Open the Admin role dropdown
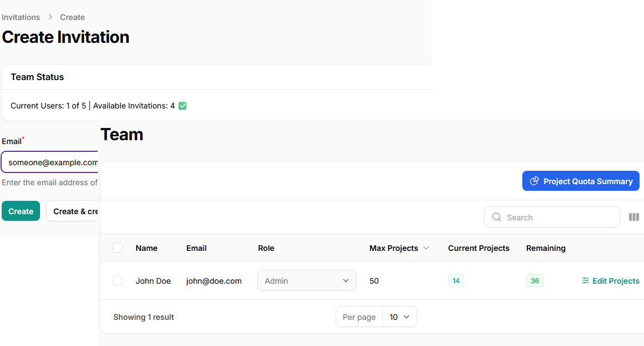The image size is (644, 346). coord(307,281)
